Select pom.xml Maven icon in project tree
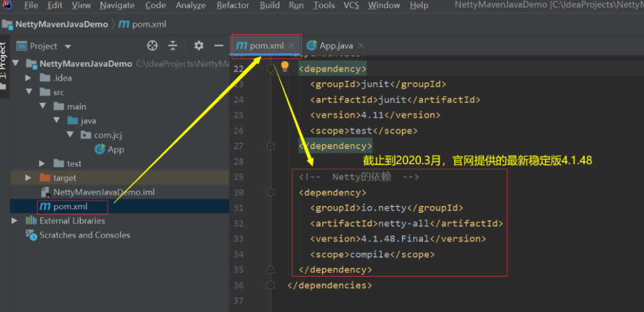 45,207
